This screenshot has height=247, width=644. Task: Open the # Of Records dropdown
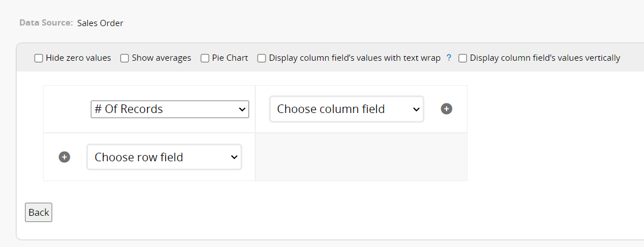170,109
